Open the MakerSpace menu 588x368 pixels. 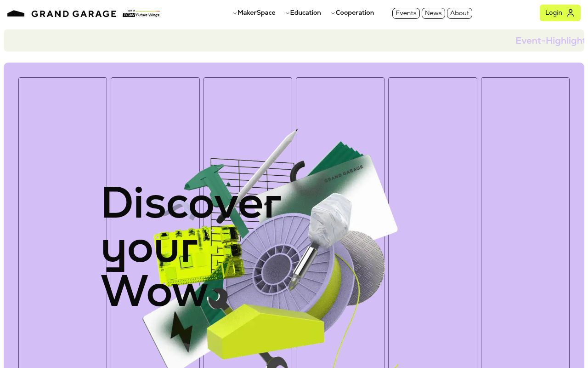point(256,13)
